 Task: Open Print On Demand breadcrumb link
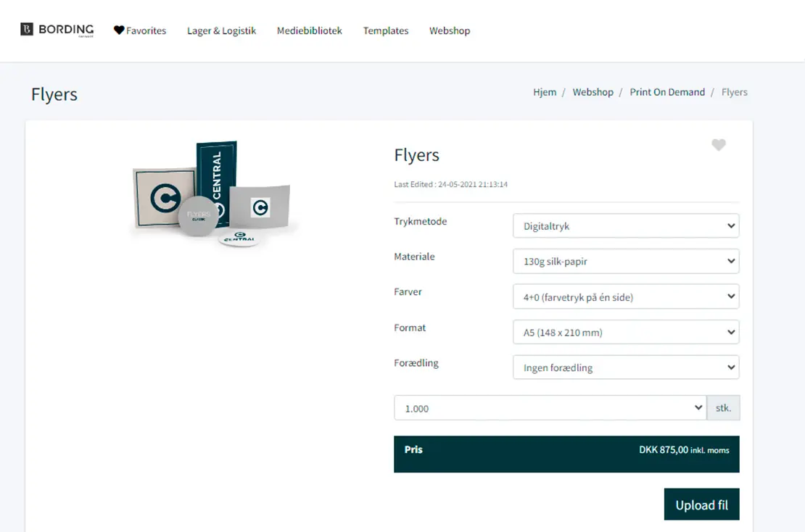pos(666,92)
